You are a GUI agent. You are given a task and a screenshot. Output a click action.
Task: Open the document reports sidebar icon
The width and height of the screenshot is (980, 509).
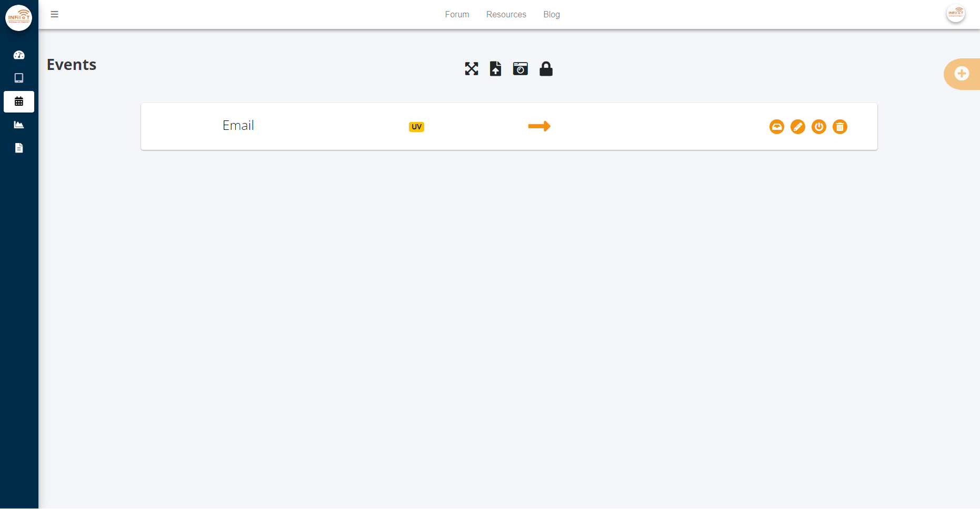[19, 148]
